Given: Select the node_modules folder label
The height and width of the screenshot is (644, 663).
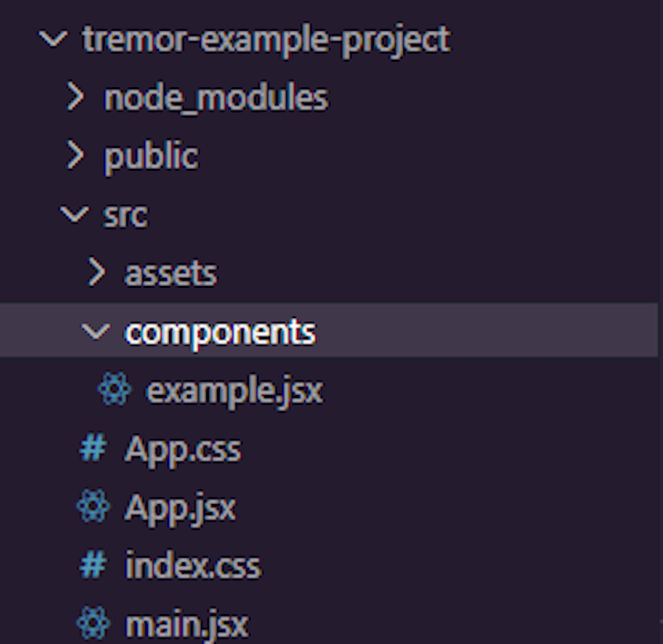Looking at the screenshot, I should coord(216,97).
